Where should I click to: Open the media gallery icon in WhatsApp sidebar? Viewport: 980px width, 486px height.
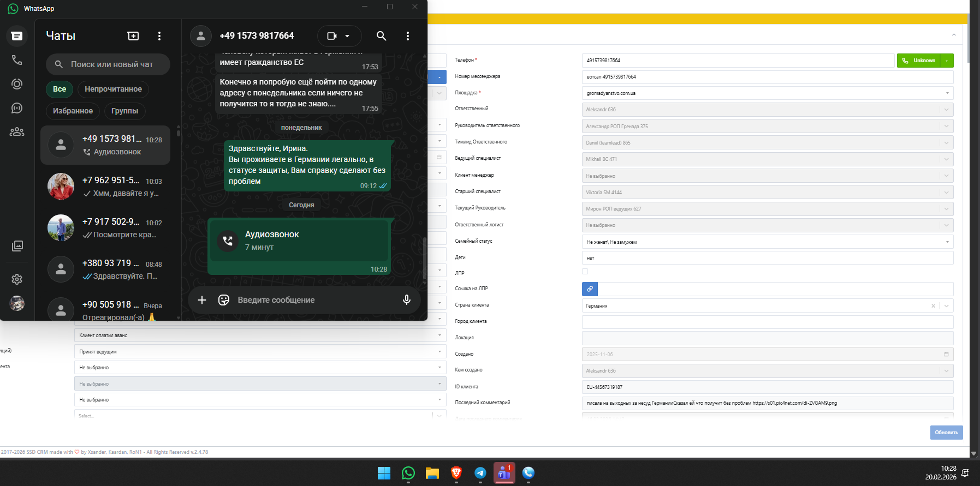coord(17,246)
